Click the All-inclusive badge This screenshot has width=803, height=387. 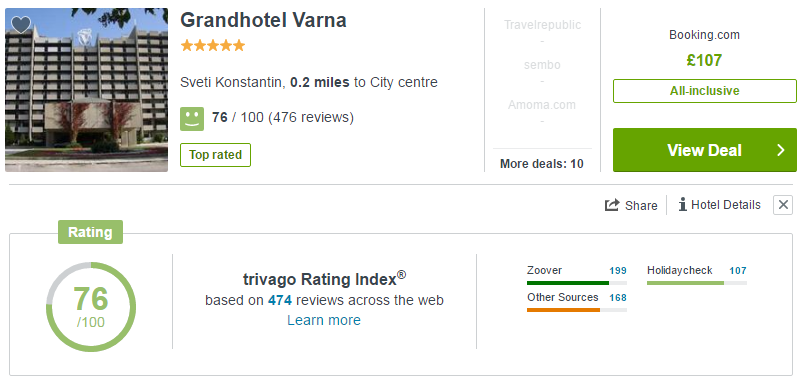click(705, 91)
